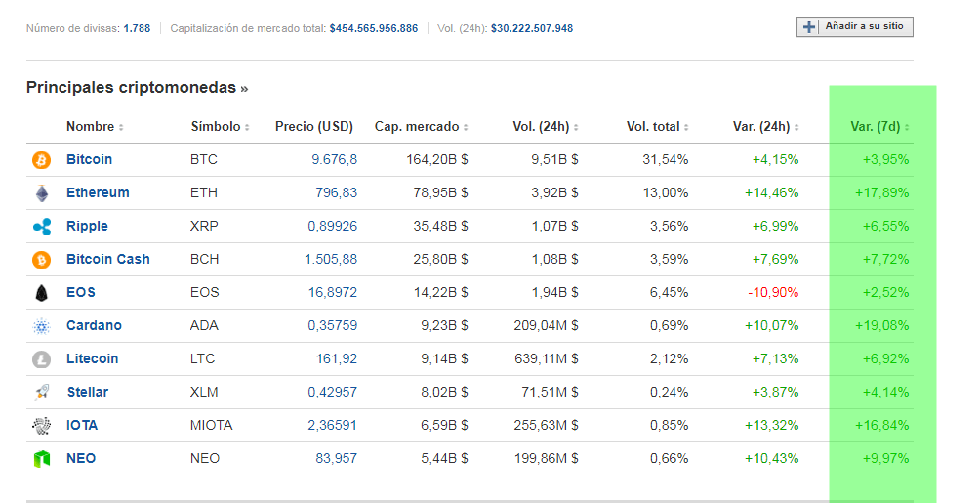This screenshot has height=503, width=980.
Task: Click the Stellar rocket icon
Action: (41, 393)
